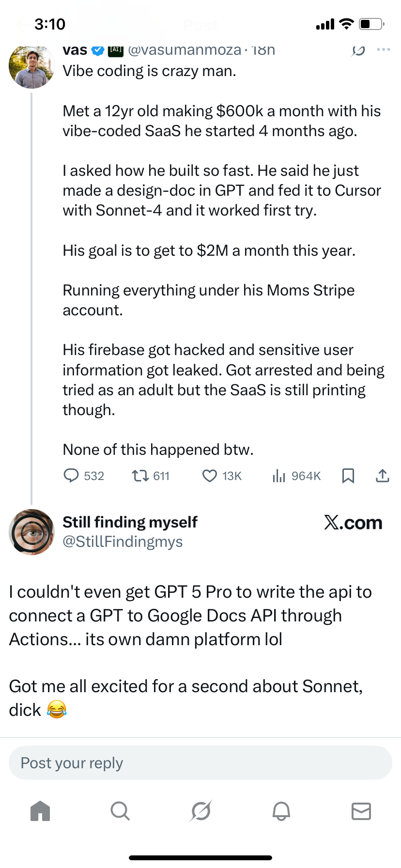Open the Grok tab in bottom bar
The width and height of the screenshot is (401, 868).
[x=200, y=810]
